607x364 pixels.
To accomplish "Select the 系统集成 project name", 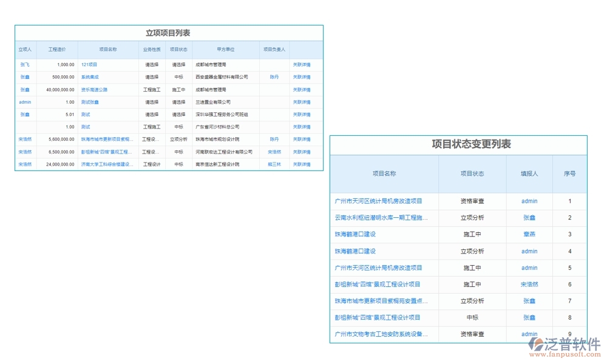I will click(x=90, y=76).
